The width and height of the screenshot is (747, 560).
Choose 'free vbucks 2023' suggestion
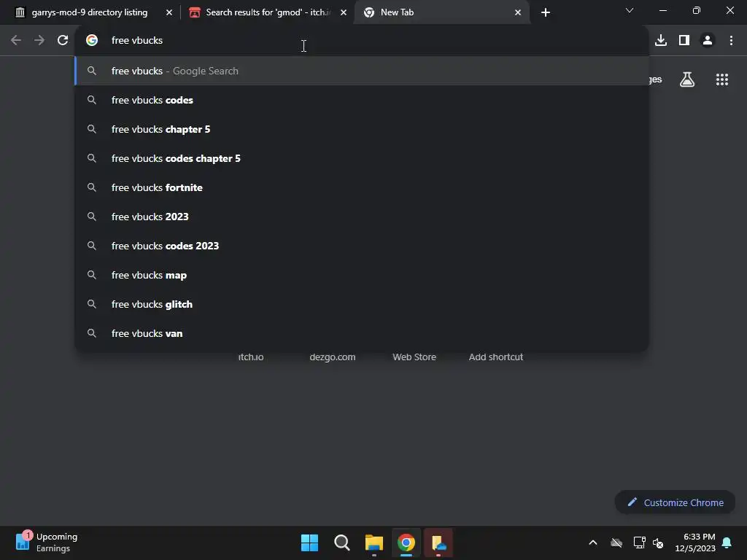362,217
